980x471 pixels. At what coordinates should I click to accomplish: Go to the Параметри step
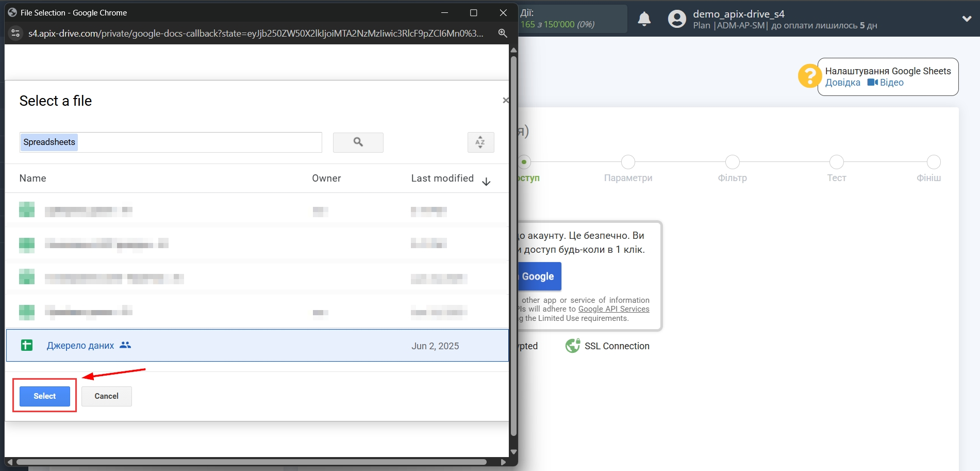[628, 162]
